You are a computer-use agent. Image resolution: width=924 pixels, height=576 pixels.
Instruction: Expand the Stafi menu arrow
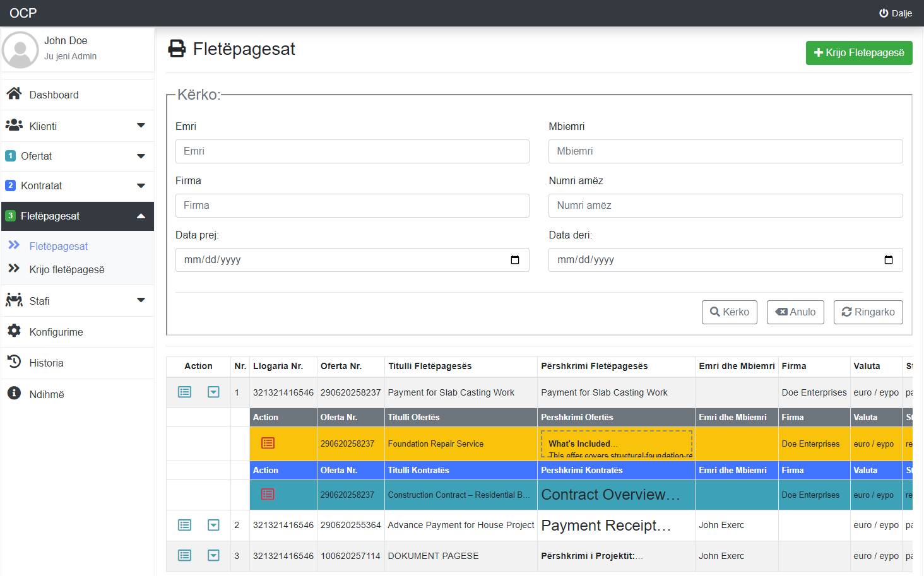tap(141, 300)
